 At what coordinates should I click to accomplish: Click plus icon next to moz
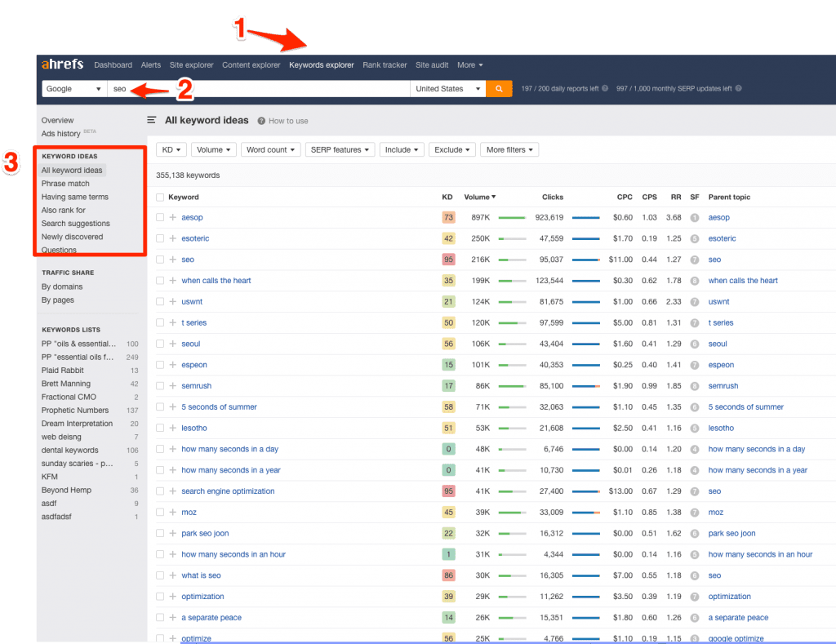click(173, 513)
